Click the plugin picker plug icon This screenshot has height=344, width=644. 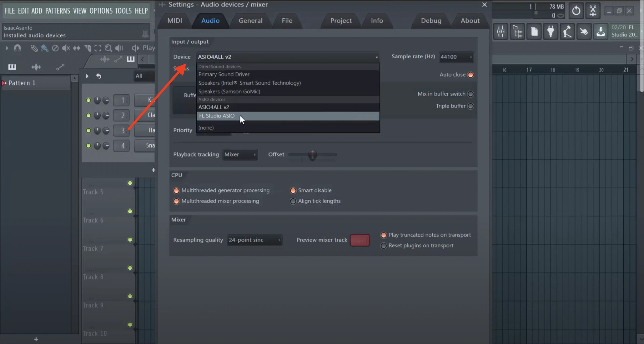[551, 32]
